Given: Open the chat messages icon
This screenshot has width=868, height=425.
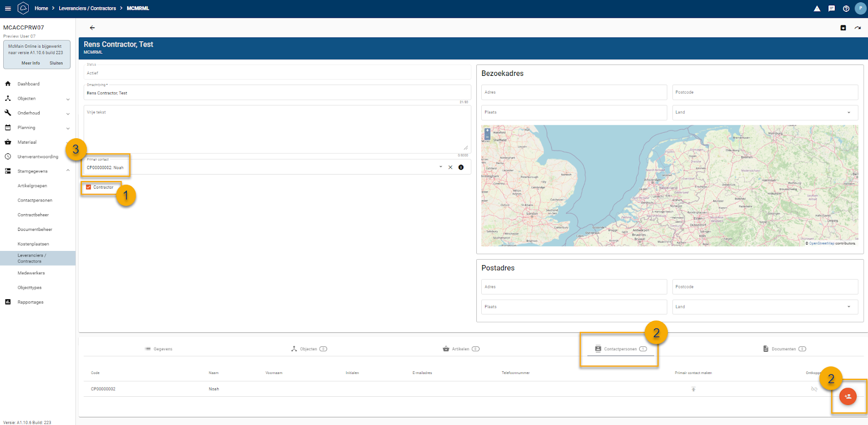Looking at the screenshot, I should [x=831, y=9].
